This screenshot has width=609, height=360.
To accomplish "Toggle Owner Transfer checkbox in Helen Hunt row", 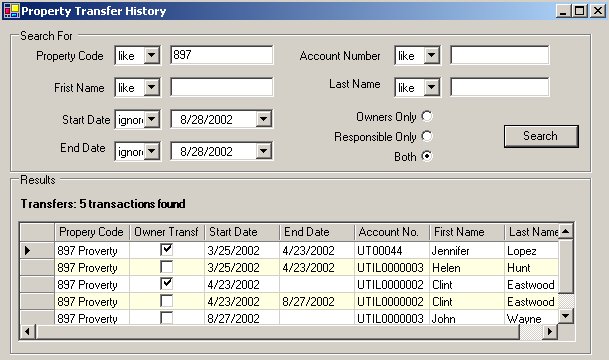I will point(167,267).
